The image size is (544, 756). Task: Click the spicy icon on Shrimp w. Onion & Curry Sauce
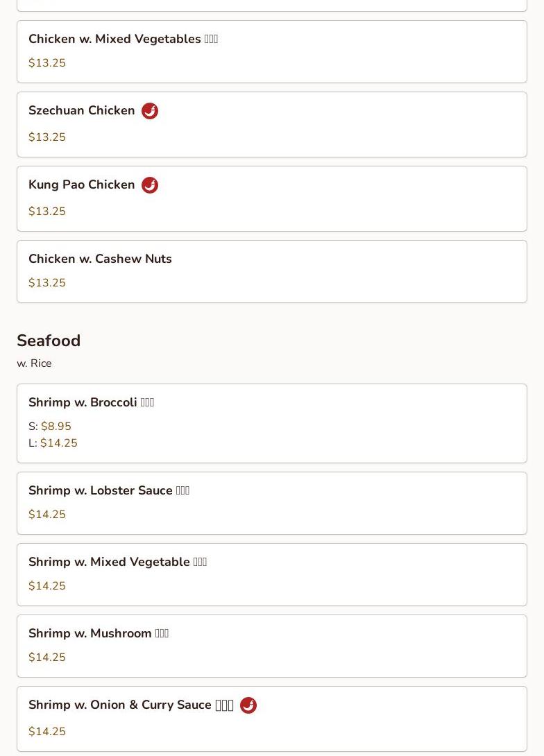click(248, 705)
